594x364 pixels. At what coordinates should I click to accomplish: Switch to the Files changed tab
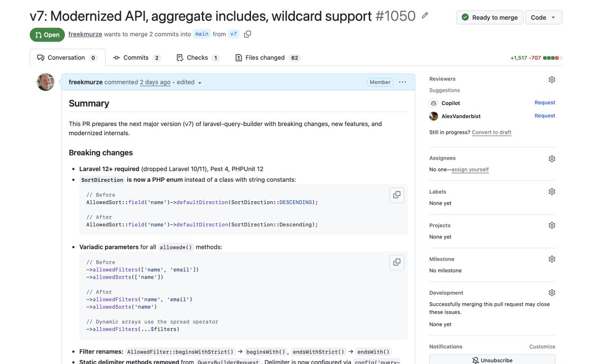267,57
